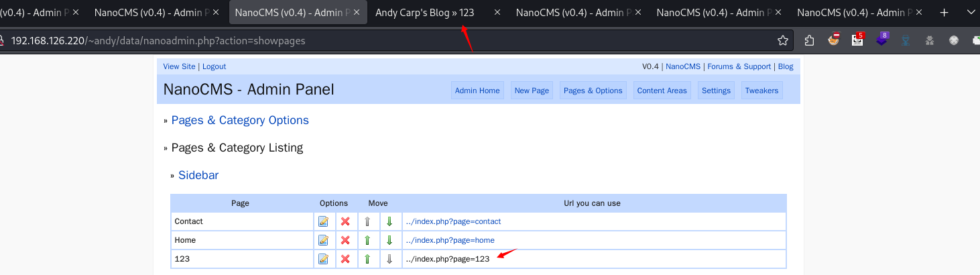
Task: Open Settings in the admin panel
Action: (x=716, y=91)
